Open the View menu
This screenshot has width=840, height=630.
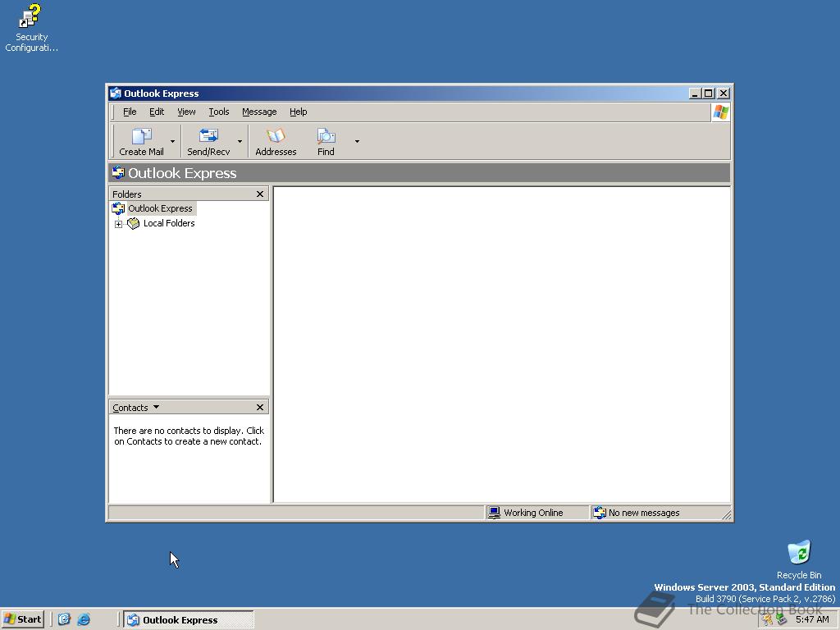point(186,112)
